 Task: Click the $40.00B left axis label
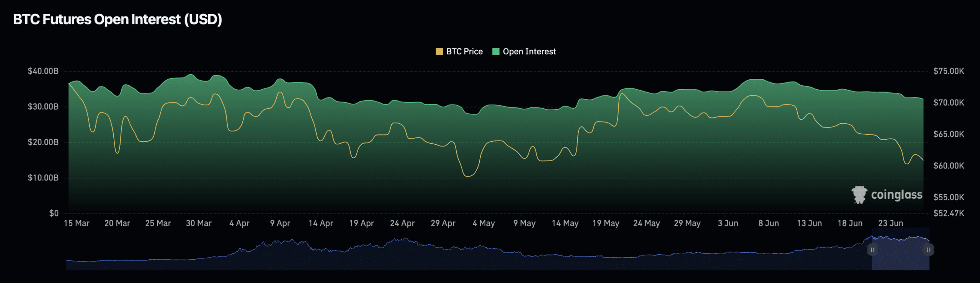[x=43, y=71]
